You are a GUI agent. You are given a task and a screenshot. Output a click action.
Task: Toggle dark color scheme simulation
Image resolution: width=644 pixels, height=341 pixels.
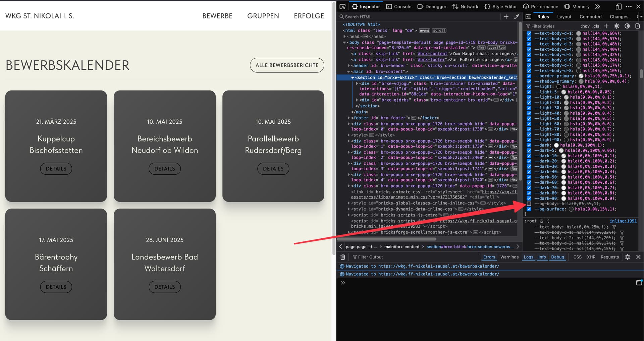[627, 26]
